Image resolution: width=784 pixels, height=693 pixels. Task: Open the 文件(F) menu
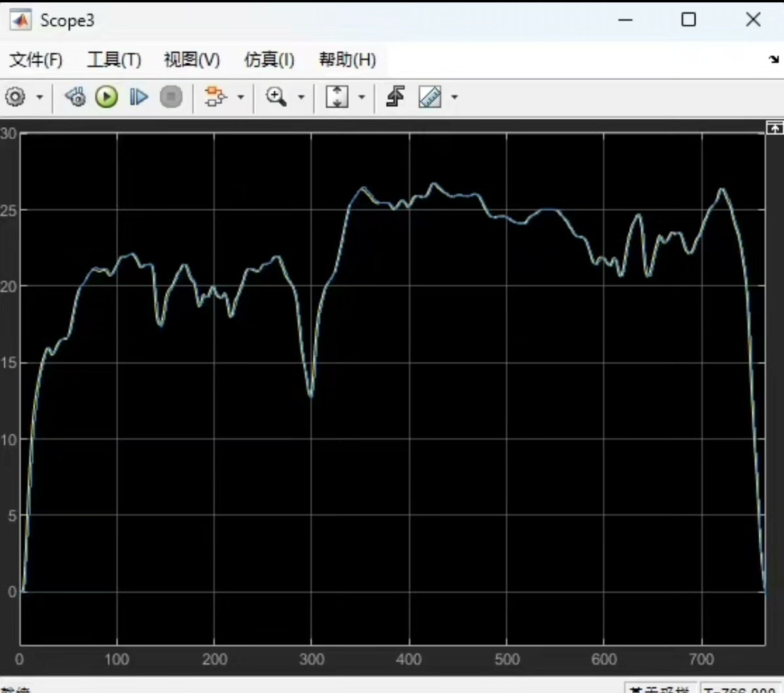point(36,59)
